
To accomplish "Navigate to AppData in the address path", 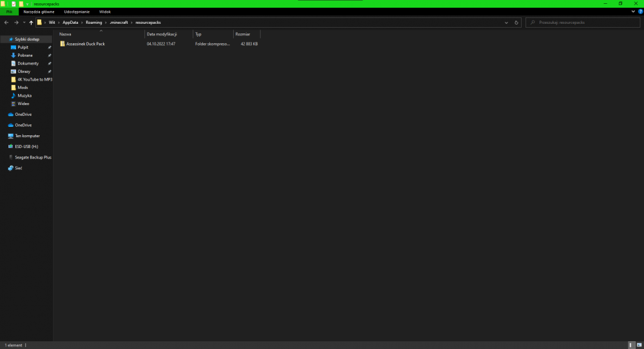I will coord(70,23).
